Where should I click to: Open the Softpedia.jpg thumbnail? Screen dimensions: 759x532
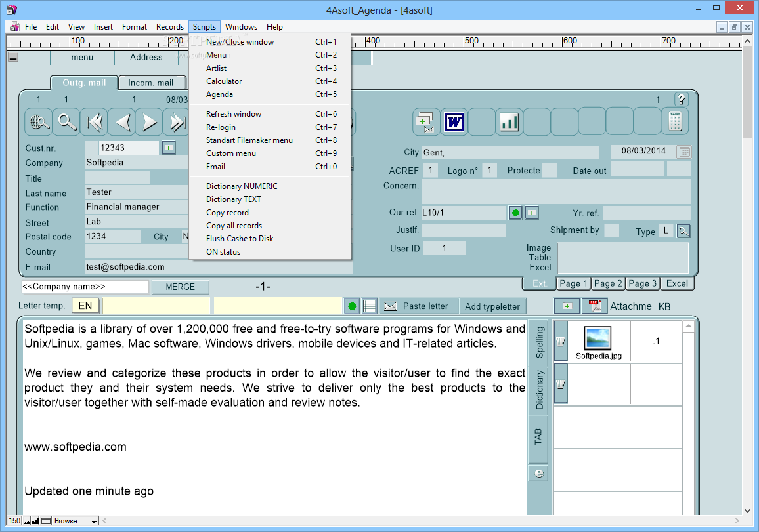[x=597, y=338]
